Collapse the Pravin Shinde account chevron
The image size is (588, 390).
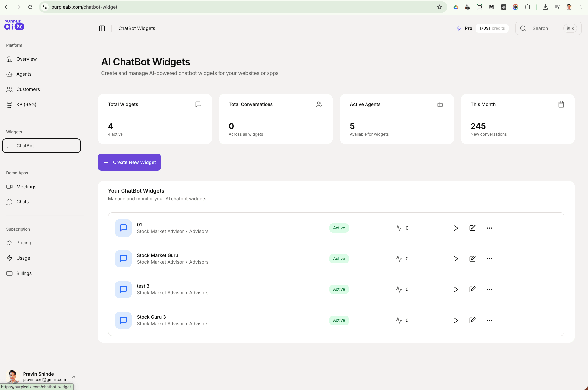click(73, 377)
